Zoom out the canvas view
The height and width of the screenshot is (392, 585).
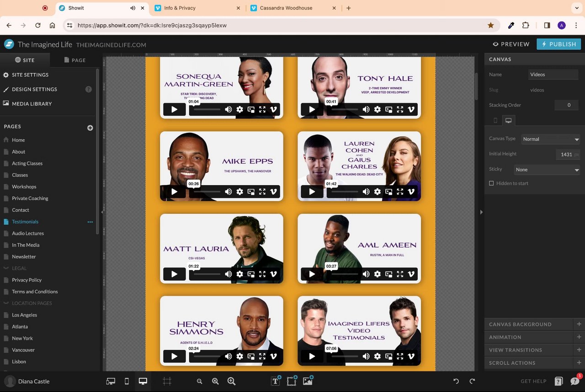pos(199,381)
